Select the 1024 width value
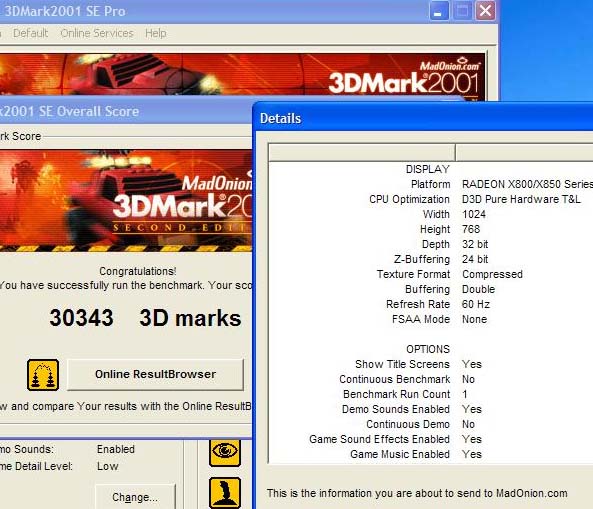Image resolution: width=593 pixels, height=509 pixels. [x=474, y=214]
